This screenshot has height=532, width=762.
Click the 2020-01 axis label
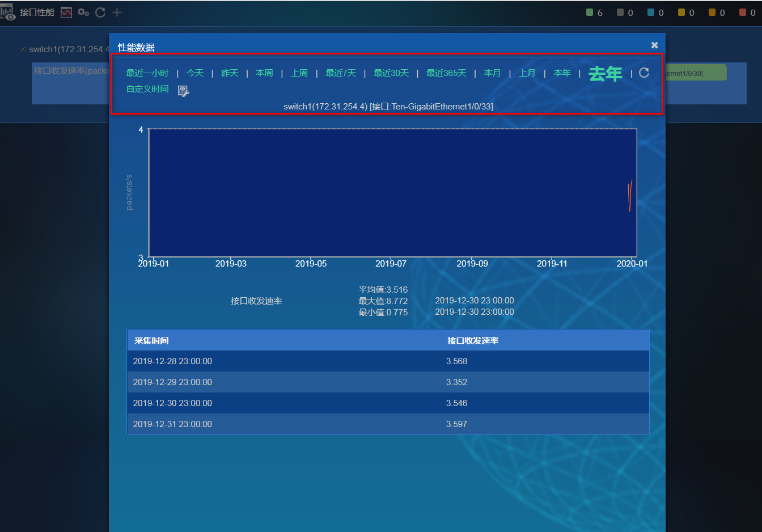(x=632, y=264)
